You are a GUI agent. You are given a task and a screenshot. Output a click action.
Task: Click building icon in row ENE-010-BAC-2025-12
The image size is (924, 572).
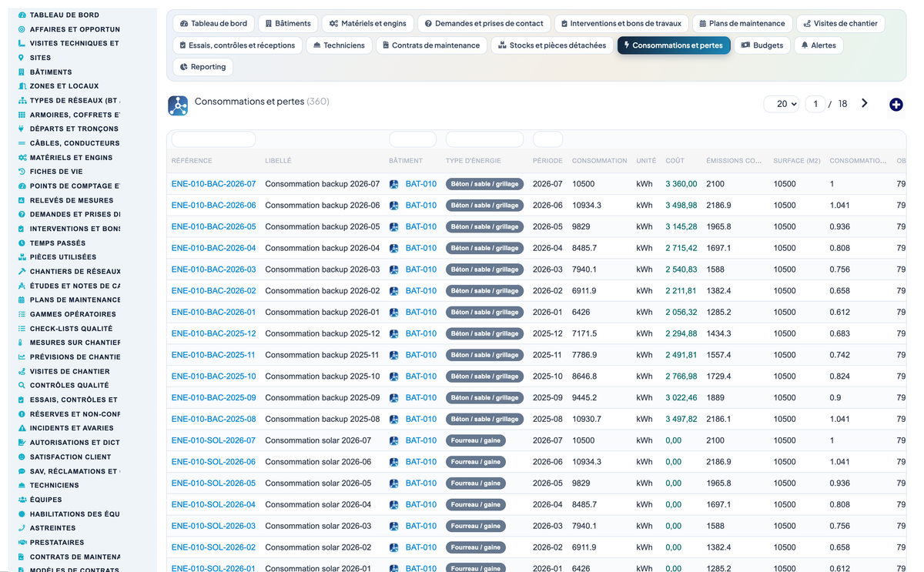click(x=394, y=334)
